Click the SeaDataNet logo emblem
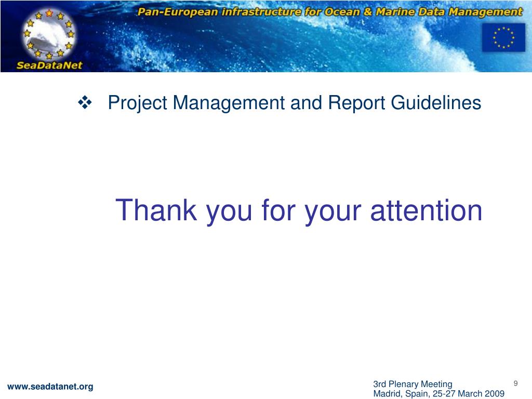Image resolution: width=532 pixels, height=399 pixels. tap(49, 34)
